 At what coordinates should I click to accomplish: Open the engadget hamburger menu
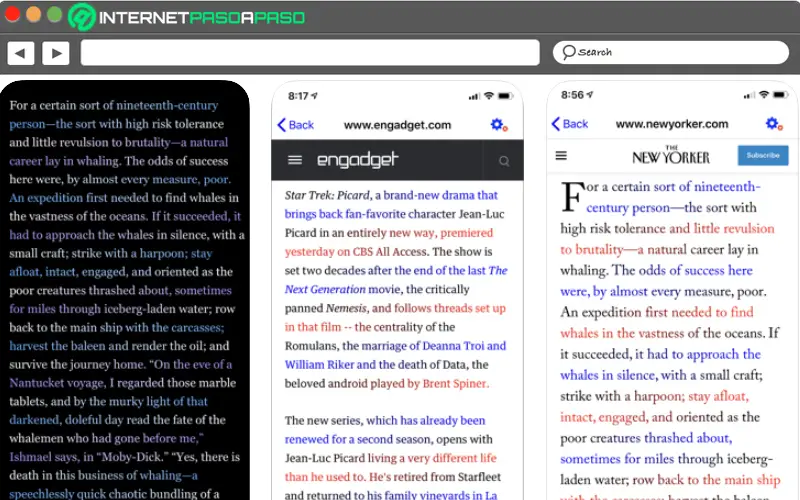[295, 160]
